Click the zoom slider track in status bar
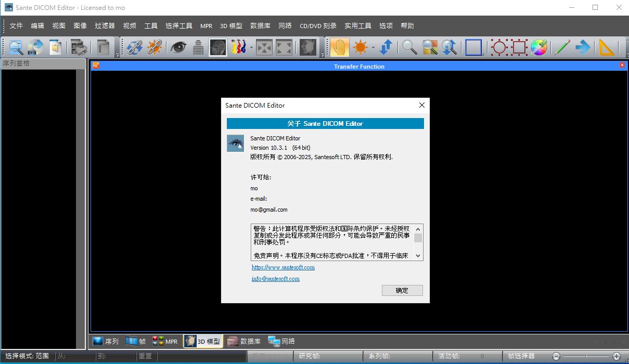This screenshot has height=364, width=629. pyautogui.click(x=586, y=356)
